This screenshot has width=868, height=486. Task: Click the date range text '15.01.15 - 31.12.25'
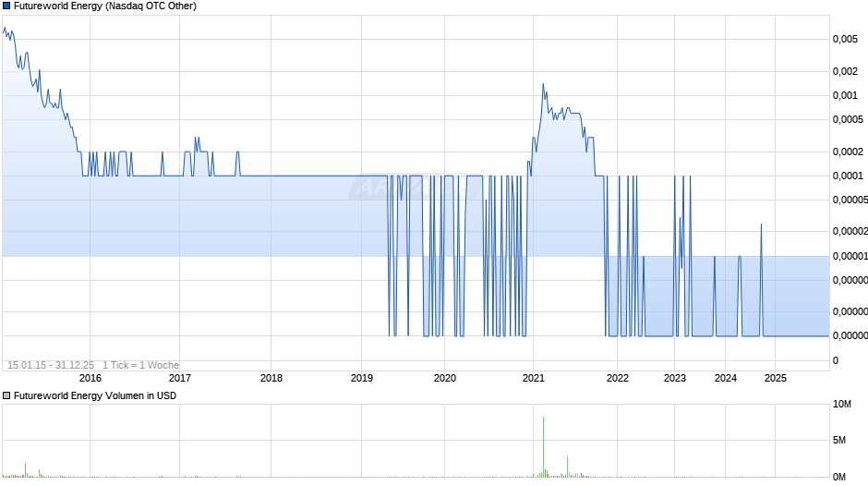click(51, 365)
